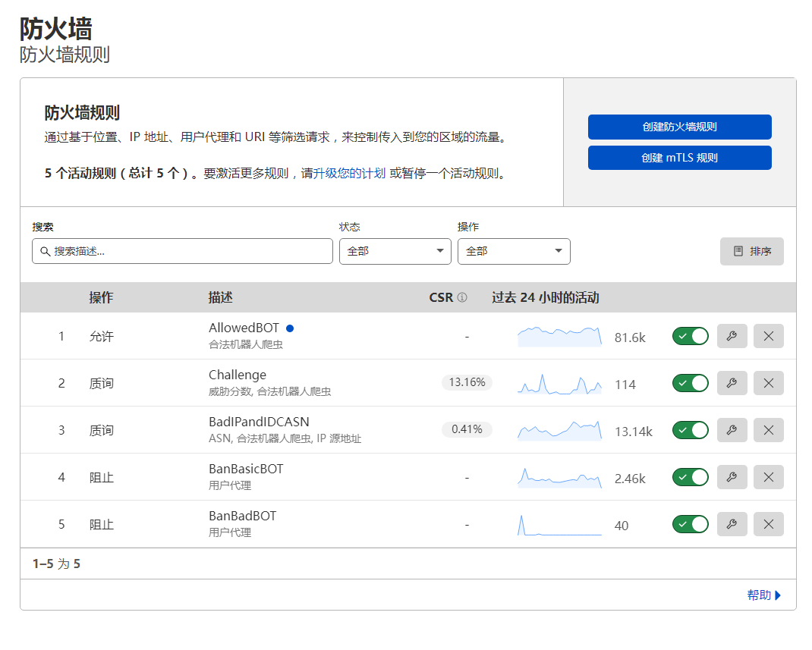Viewport: 812px width, 650px height.
Task: Select the BadIPandIDCASN rule name
Action: [x=259, y=422]
